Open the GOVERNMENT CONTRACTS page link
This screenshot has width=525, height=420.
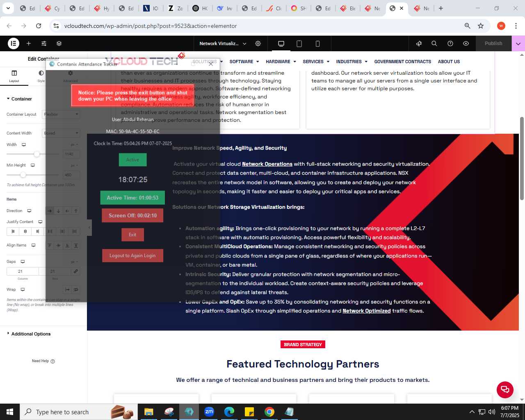coord(402,62)
